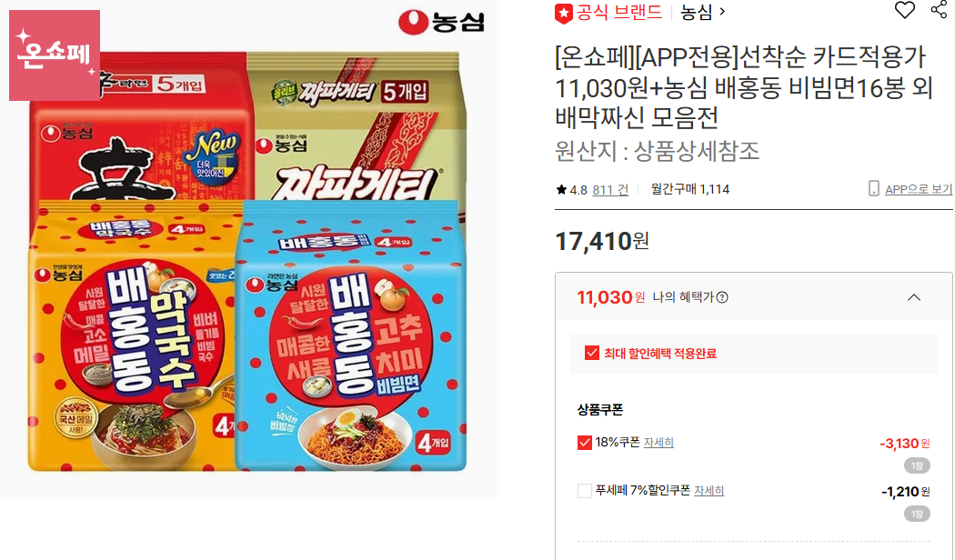Screen dimensions: 955x560
Task: Open the 811 건 reviews link
Action: tap(610, 190)
